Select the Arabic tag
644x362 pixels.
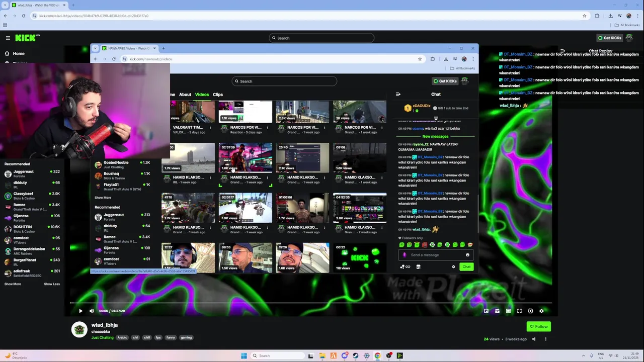122,337
